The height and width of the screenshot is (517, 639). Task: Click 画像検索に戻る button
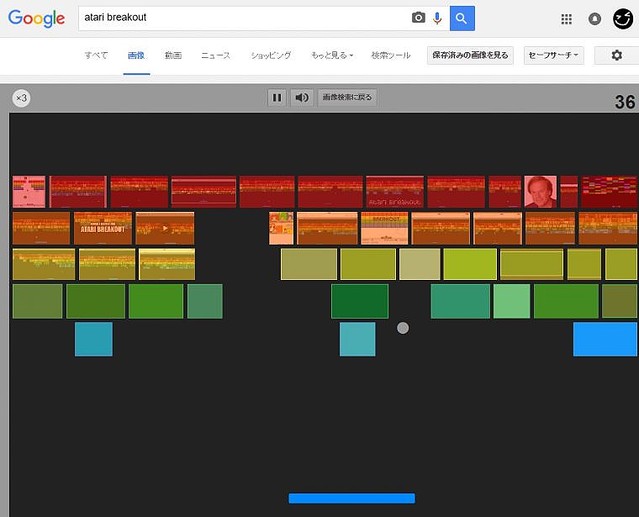[347, 97]
